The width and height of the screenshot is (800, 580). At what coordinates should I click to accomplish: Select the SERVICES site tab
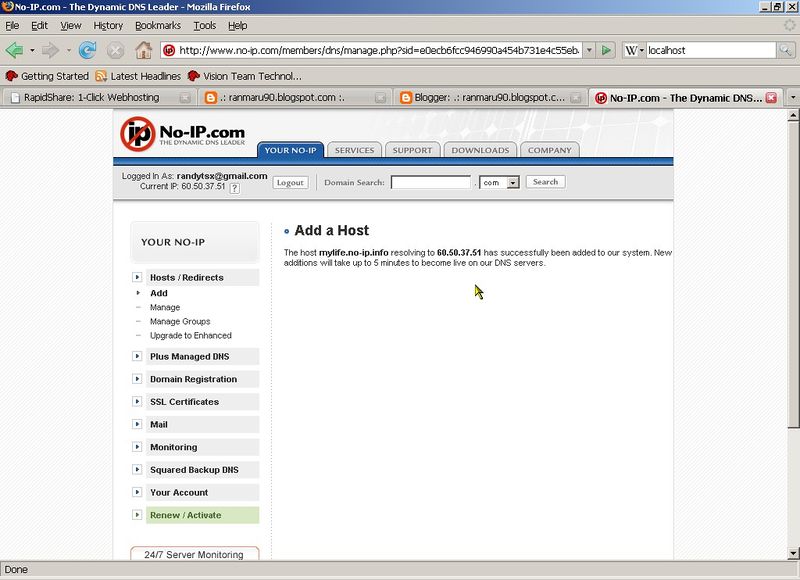click(x=355, y=150)
